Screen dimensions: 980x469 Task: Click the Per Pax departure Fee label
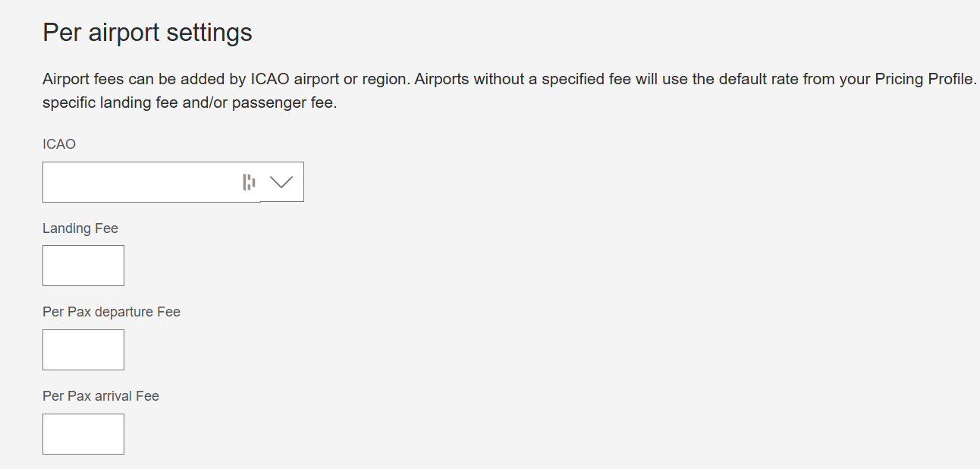point(112,312)
